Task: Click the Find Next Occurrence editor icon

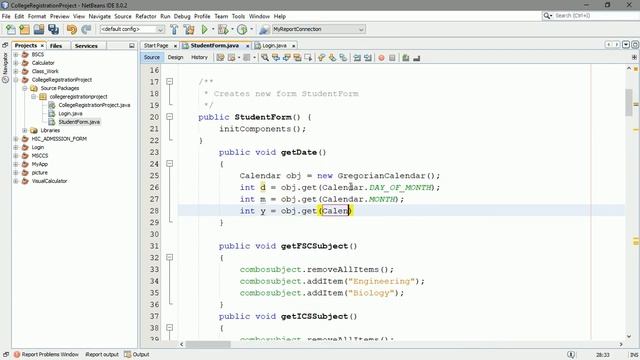Action: point(287,58)
